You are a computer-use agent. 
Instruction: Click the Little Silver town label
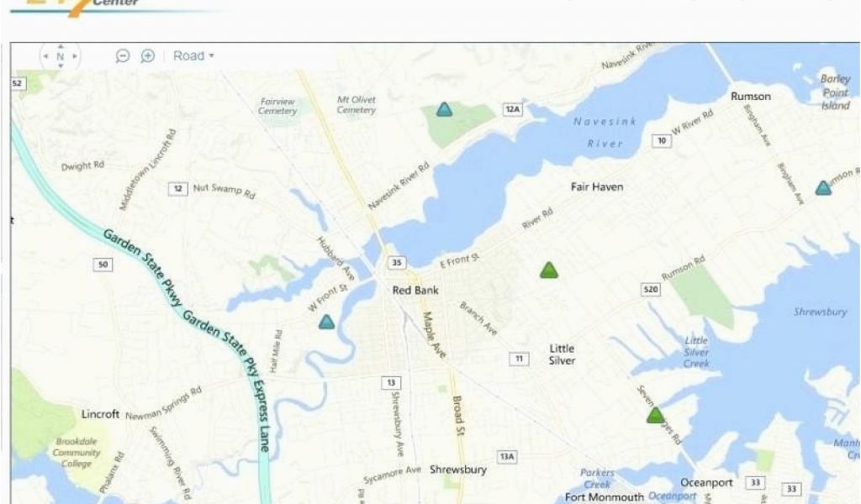click(x=562, y=354)
